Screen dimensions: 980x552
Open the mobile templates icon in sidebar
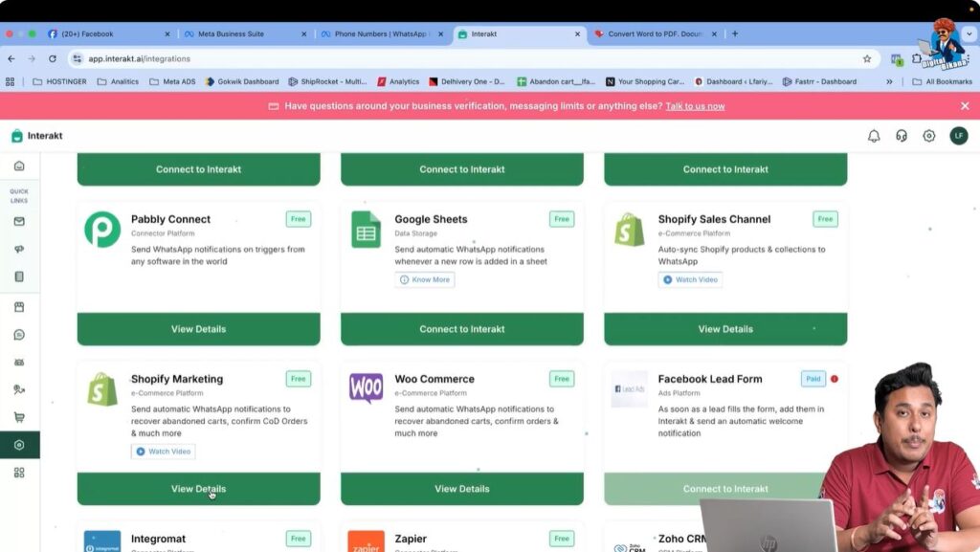20,276
